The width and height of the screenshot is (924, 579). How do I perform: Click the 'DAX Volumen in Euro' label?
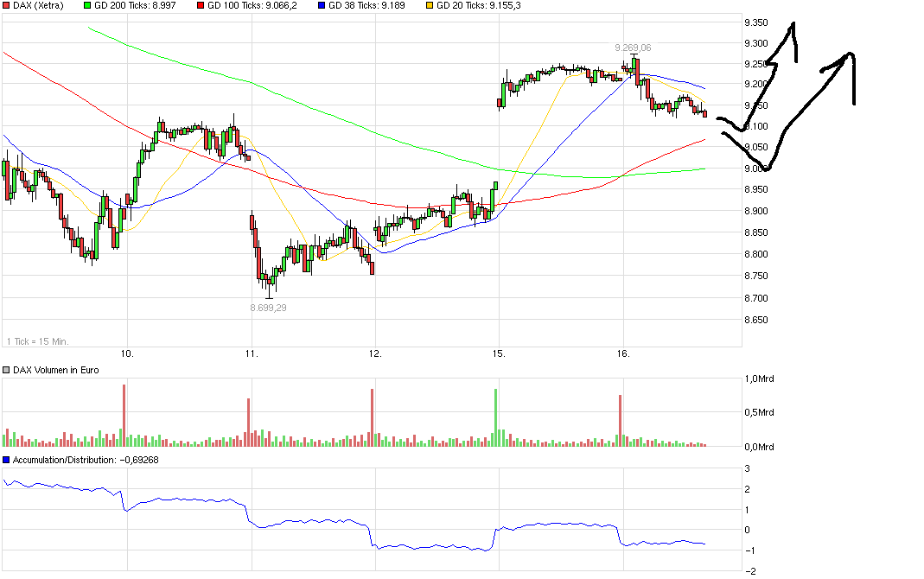(56, 370)
